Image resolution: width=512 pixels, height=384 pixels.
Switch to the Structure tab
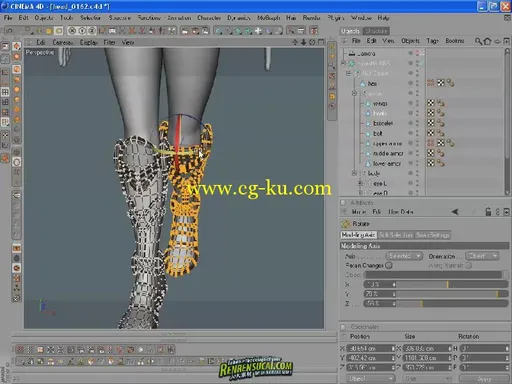click(376, 31)
